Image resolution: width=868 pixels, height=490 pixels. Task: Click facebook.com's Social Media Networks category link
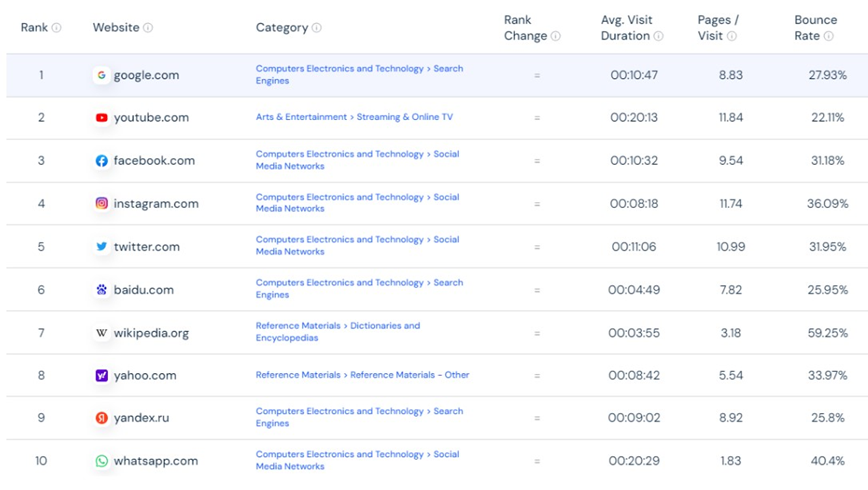pyautogui.click(x=358, y=160)
